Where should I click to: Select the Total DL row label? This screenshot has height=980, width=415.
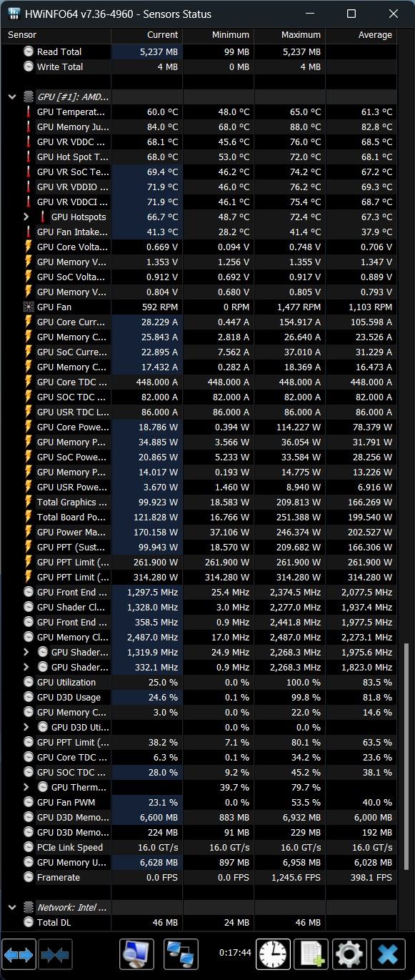(54, 922)
